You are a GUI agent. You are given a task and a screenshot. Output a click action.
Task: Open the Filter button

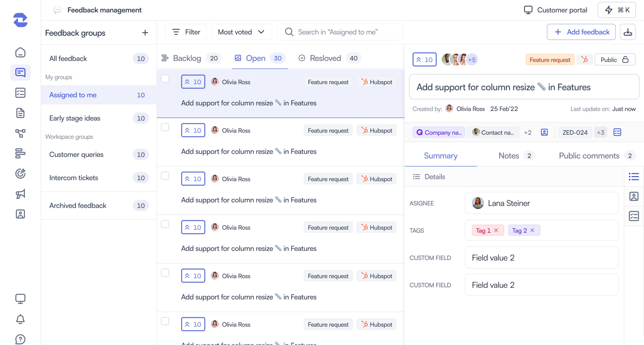186,32
